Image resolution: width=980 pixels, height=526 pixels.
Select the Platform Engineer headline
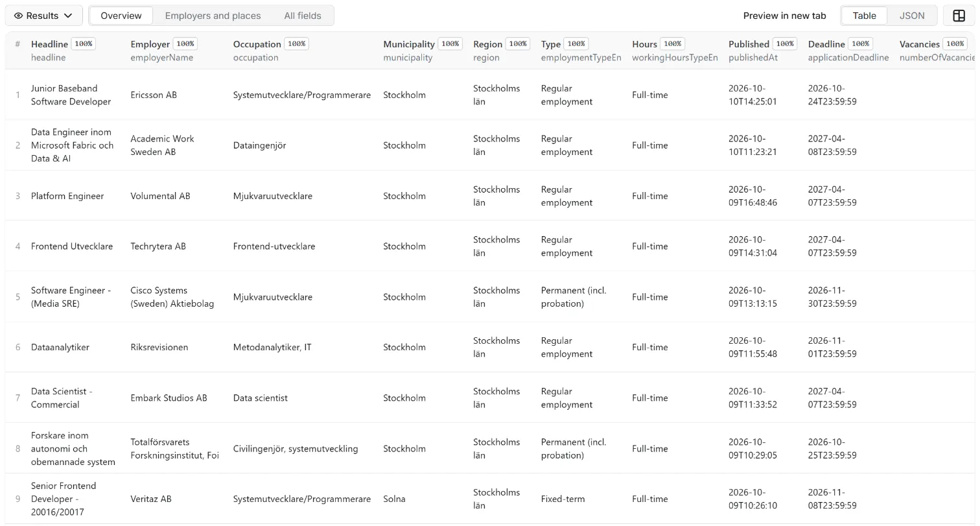click(x=67, y=196)
